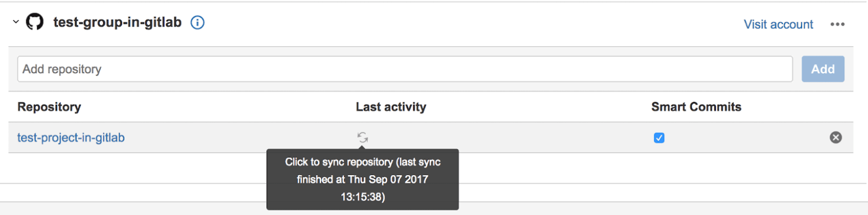Remove test-project-in-gitlab with the x icon
This screenshot has width=868, height=215.
point(836,137)
